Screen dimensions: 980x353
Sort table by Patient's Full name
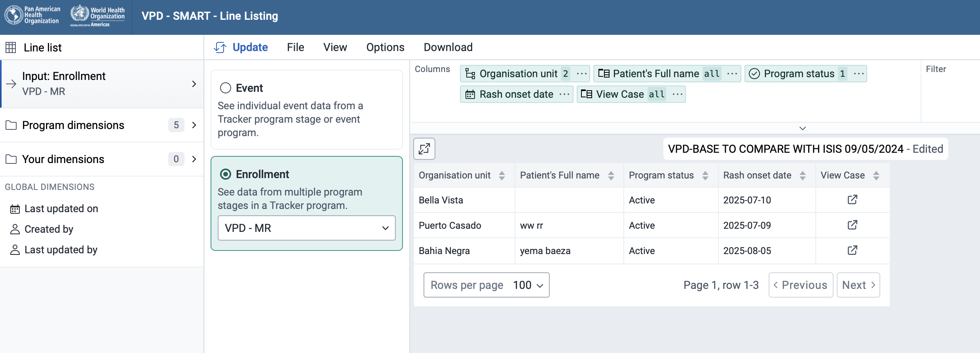tap(611, 175)
